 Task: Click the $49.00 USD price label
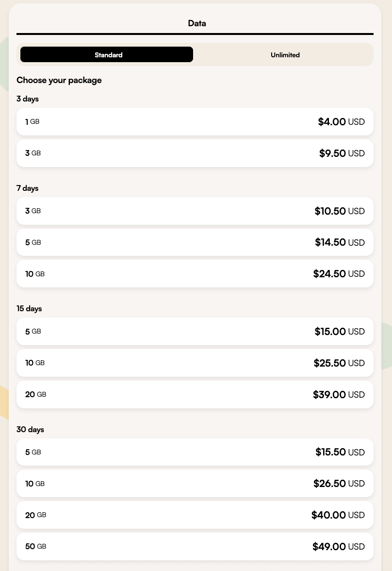339,547
